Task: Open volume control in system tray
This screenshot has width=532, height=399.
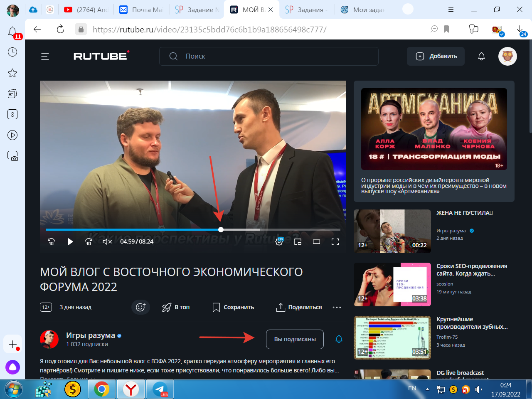Action: (x=478, y=389)
